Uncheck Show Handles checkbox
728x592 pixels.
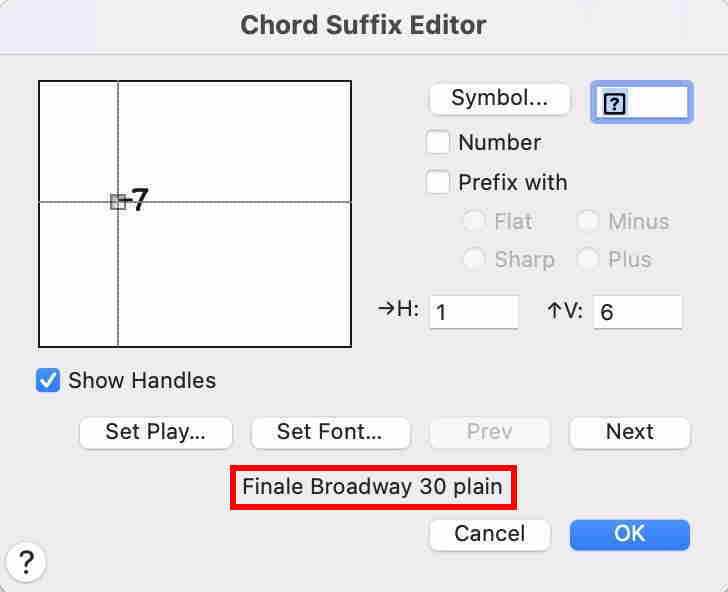tap(48, 380)
